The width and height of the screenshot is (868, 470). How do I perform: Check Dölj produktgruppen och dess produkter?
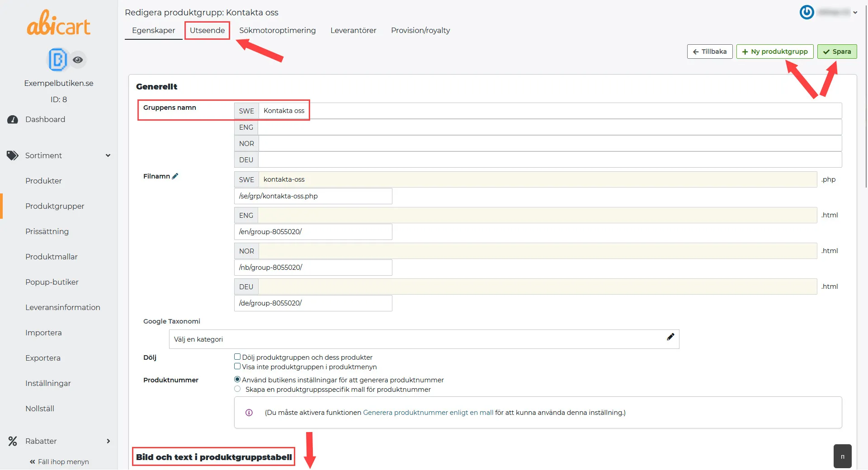pos(237,357)
